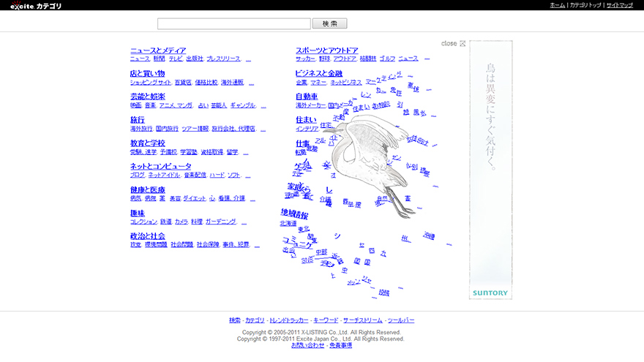Viewport: 644px width, 362px height.
Task: Open サイトマップ in the top bar
Action: [620, 5]
